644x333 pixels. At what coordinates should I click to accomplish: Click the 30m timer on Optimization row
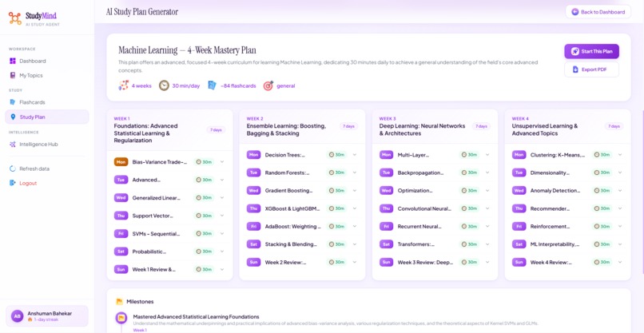pyautogui.click(x=469, y=191)
